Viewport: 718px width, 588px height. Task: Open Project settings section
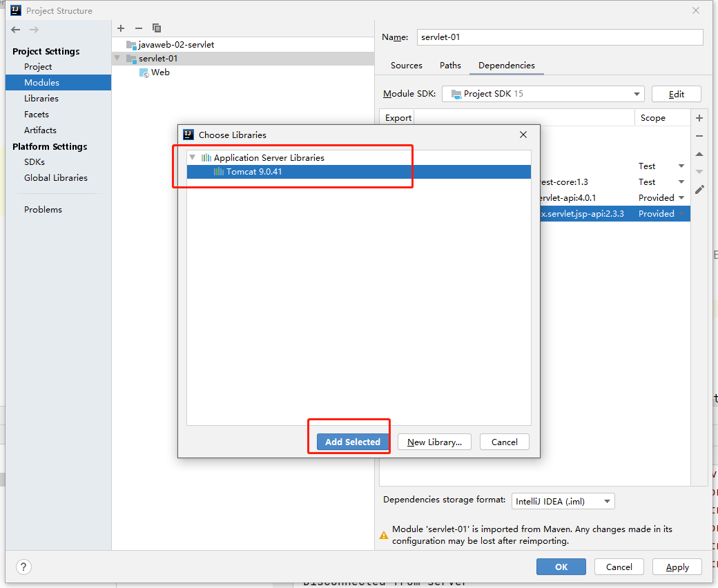coord(37,66)
